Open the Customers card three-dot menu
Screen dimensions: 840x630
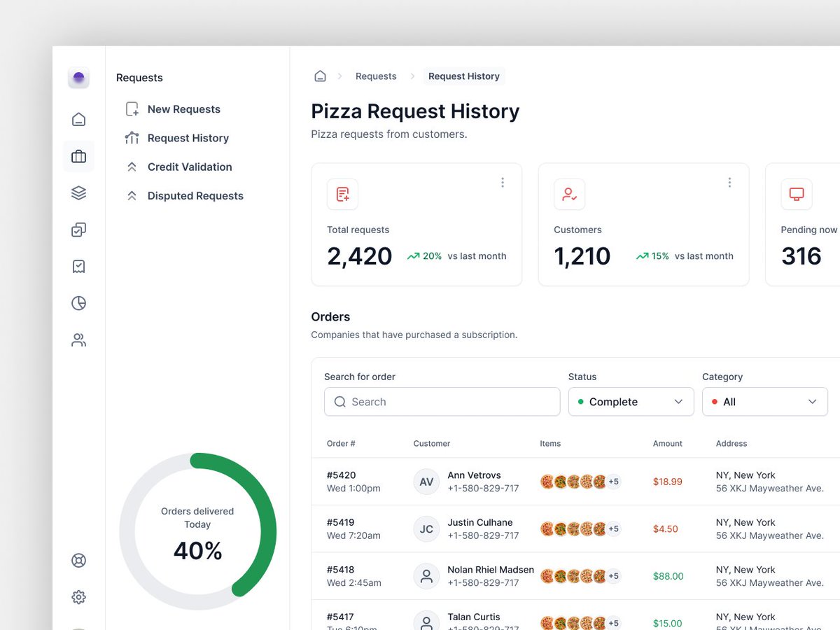coord(729,183)
